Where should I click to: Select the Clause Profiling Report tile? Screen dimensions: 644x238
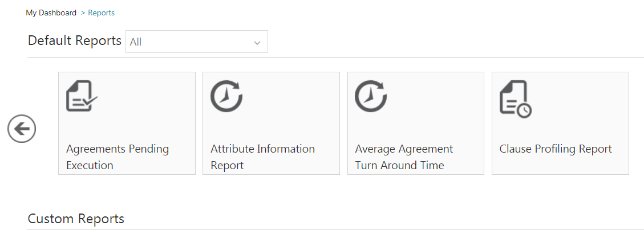[x=560, y=123]
